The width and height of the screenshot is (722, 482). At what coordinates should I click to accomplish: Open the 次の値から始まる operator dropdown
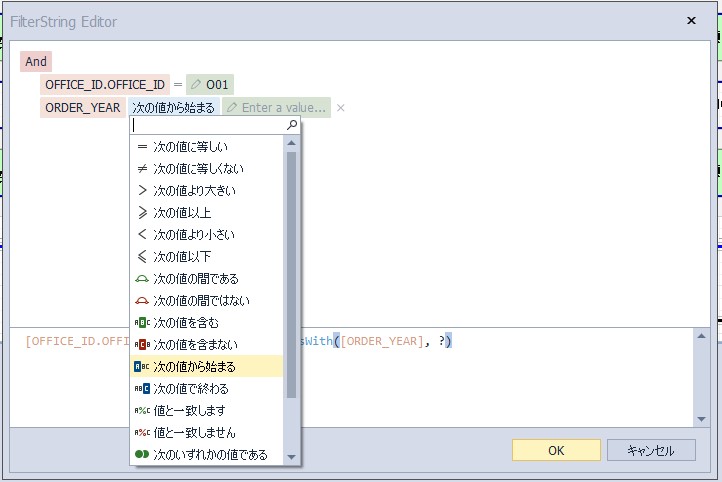173,108
